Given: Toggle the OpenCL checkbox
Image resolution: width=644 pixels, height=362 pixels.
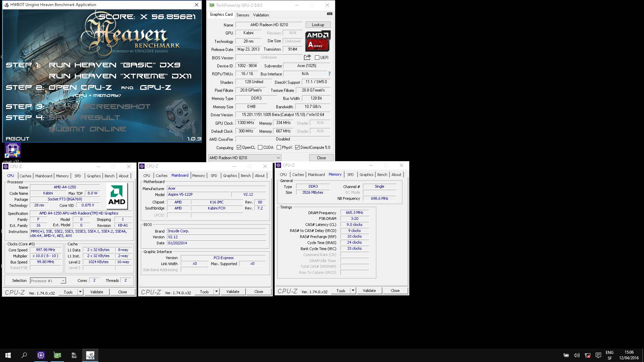Looking at the screenshot, I should pyautogui.click(x=239, y=147).
